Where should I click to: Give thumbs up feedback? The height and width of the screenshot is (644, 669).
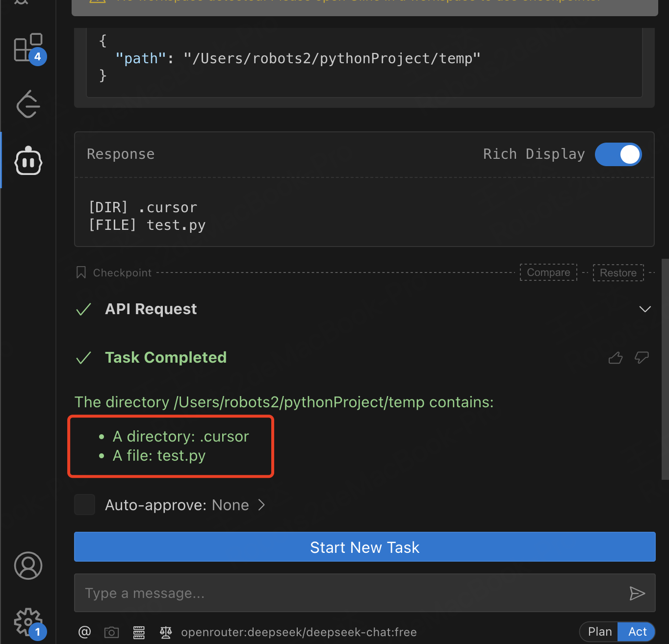click(x=616, y=358)
